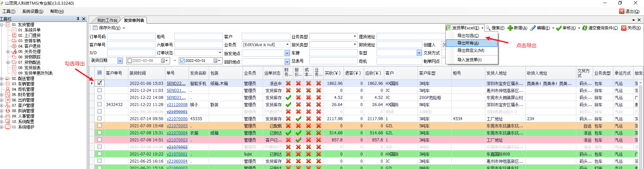Collapse the 01.发货管理 tree node
This screenshot has height=169, width=644.
click(2, 25)
